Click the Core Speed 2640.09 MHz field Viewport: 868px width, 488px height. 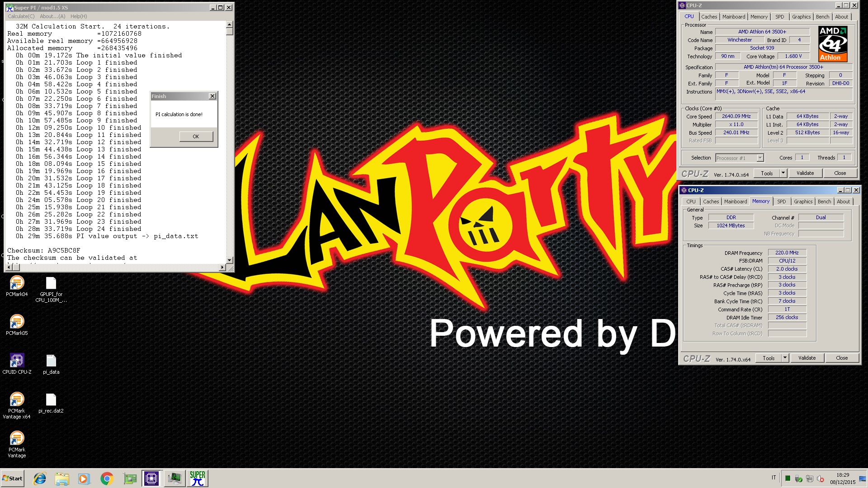coord(736,116)
